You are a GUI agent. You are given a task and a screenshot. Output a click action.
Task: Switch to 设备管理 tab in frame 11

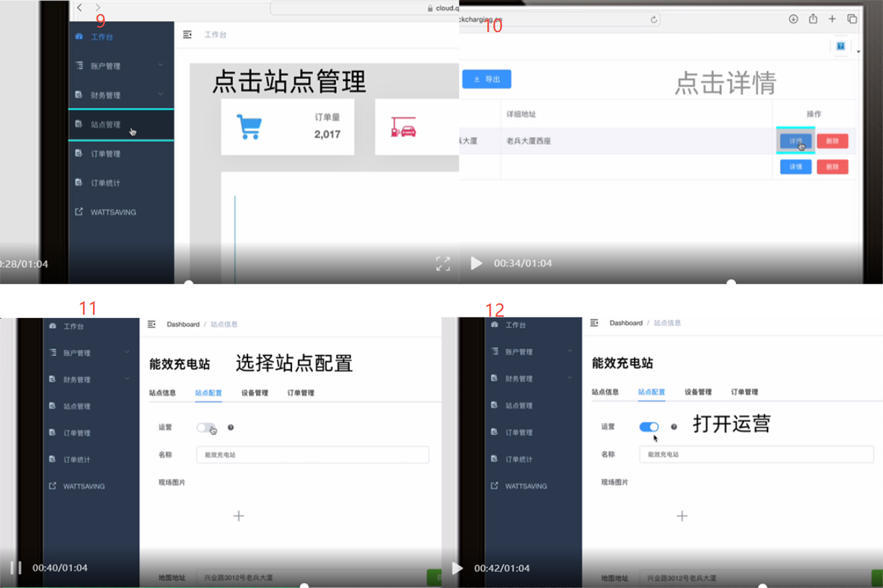click(255, 393)
